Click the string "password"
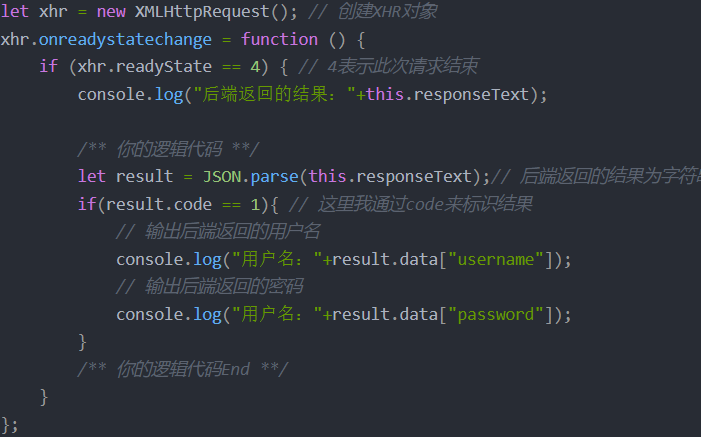This screenshot has height=437, width=701. tap(495, 314)
